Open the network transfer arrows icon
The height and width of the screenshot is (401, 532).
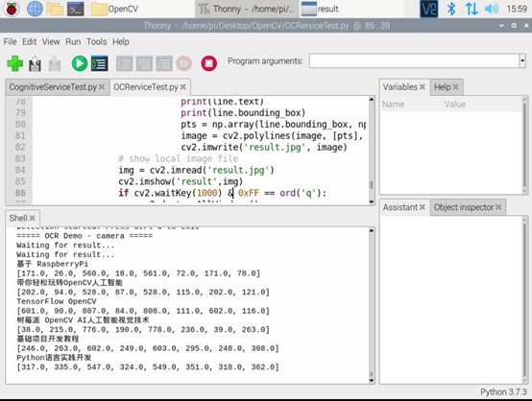472,9
